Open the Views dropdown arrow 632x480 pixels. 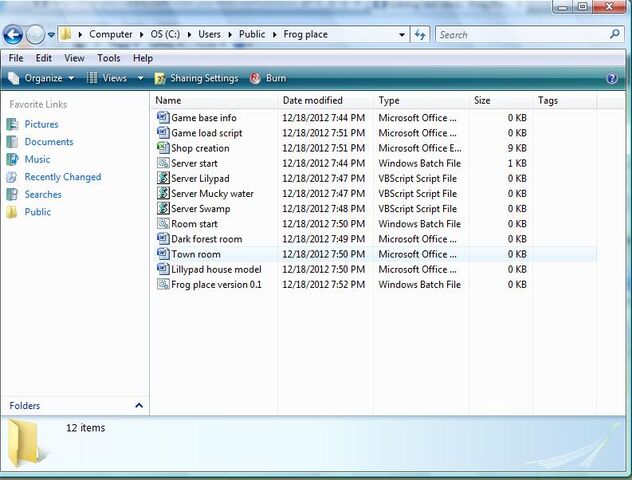tap(140, 78)
